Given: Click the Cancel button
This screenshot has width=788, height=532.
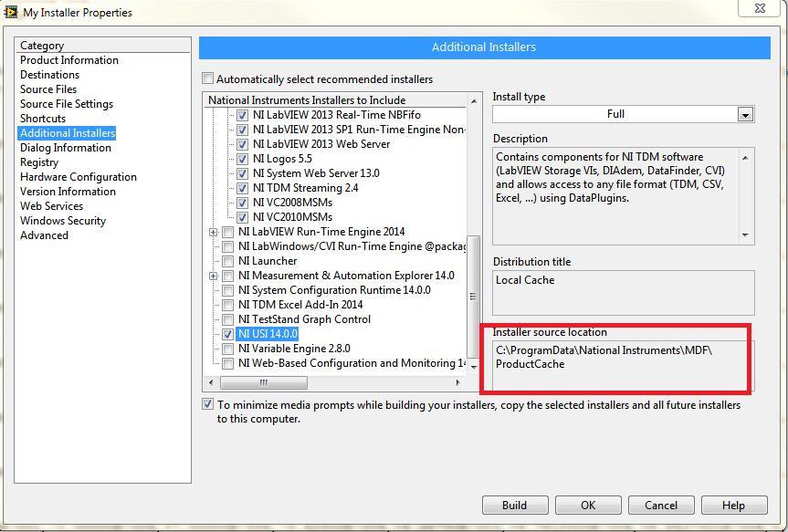Looking at the screenshot, I should coord(661,506).
